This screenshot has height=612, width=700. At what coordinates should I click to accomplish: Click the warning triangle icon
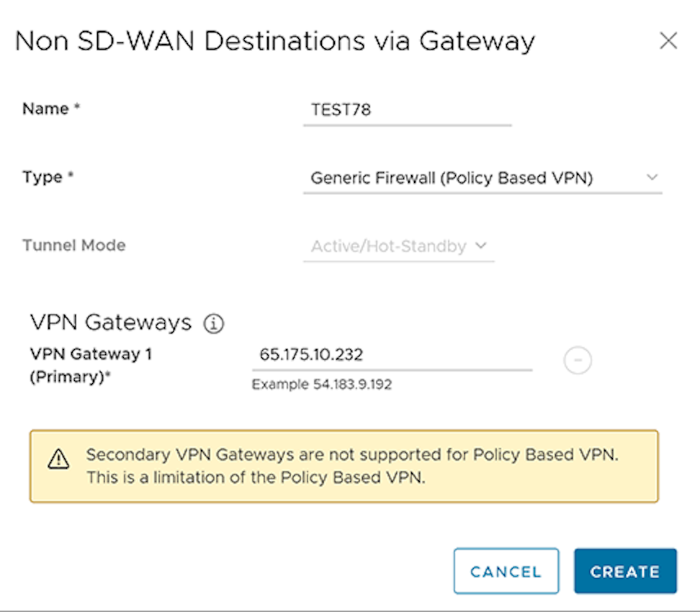(58, 459)
